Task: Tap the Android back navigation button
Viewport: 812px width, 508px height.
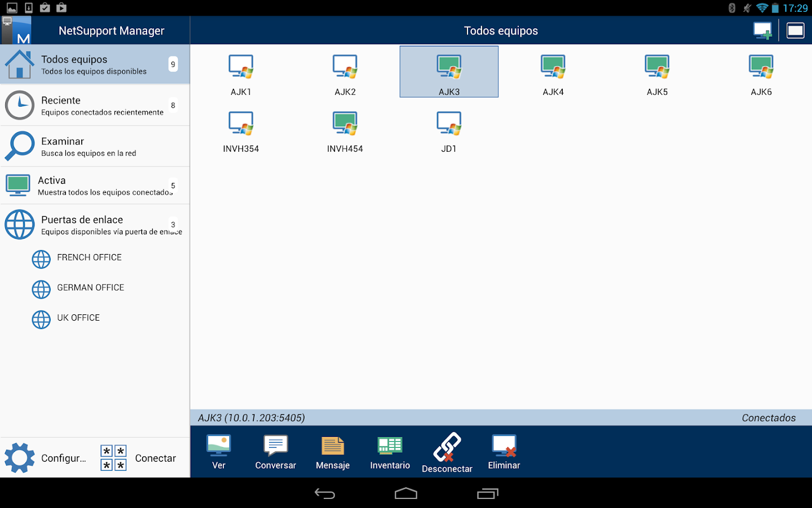Action: click(x=324, y=493)
